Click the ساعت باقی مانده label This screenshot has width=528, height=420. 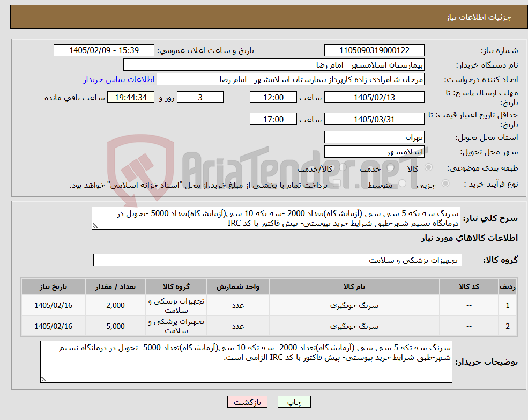point(75,98)
